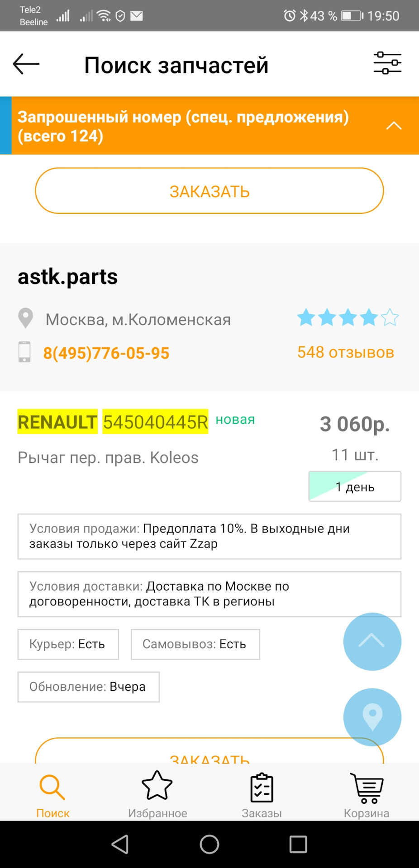Open the 548 отзывов reviews link
Image resolution: width=419 pixels, height=868 pixels.
coord(346,352)
